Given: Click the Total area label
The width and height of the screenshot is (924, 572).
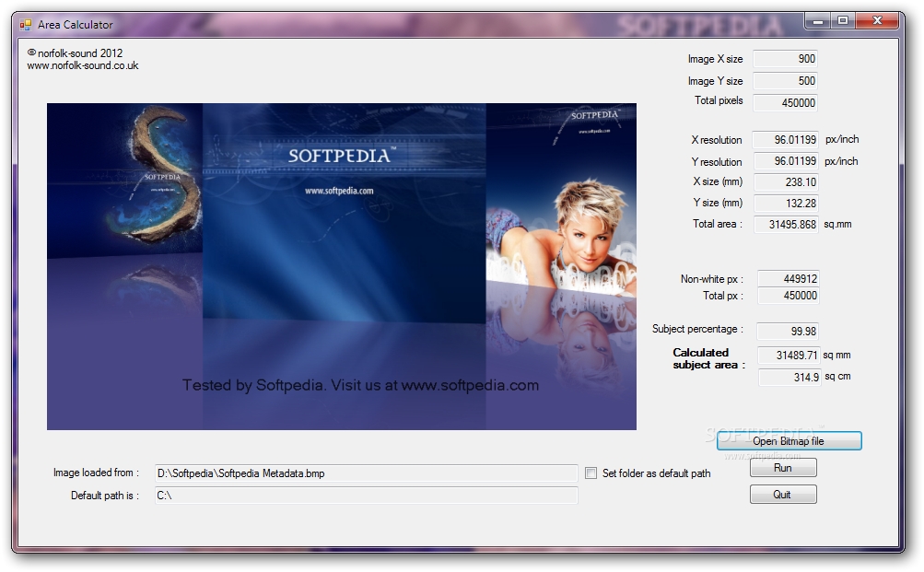Looking at the screenshot, I should 717,224.
